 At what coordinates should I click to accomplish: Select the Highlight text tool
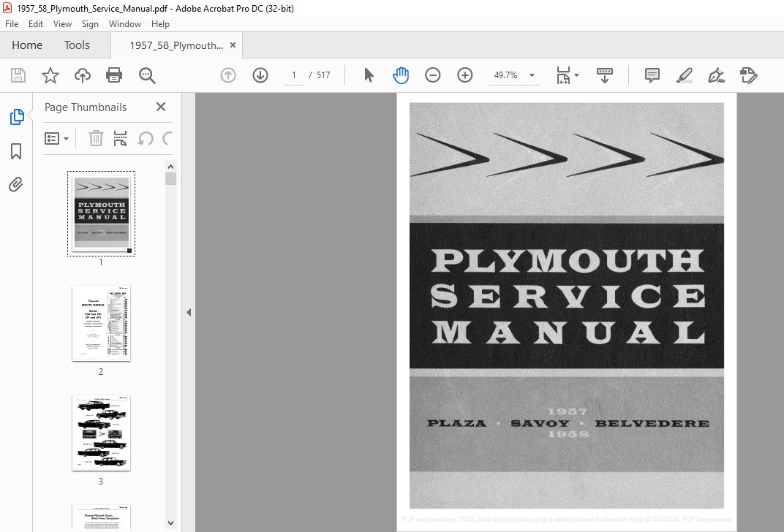click(x=684, y=75)
